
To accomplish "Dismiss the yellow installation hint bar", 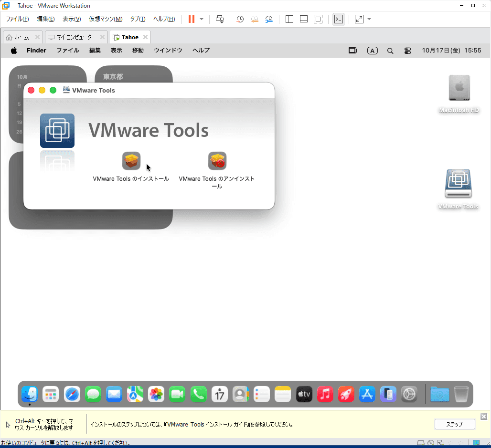I will 483,417.
